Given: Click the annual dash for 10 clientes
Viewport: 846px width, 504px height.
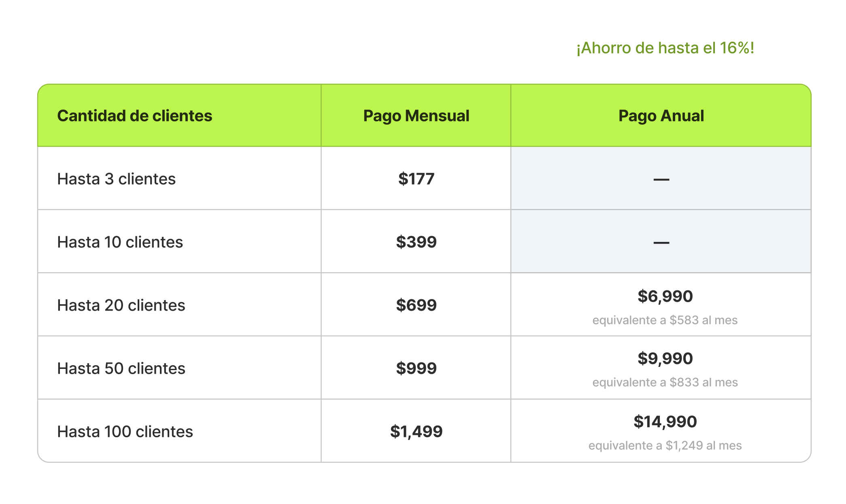Looking at the screenshot, I should (661, 243).
